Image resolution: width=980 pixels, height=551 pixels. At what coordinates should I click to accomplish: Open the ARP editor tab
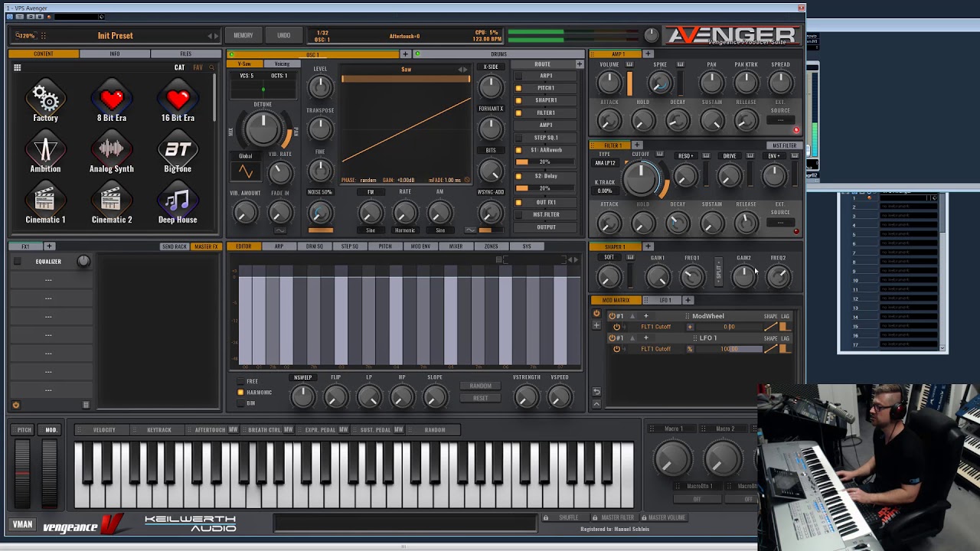[x=279, y=246]
